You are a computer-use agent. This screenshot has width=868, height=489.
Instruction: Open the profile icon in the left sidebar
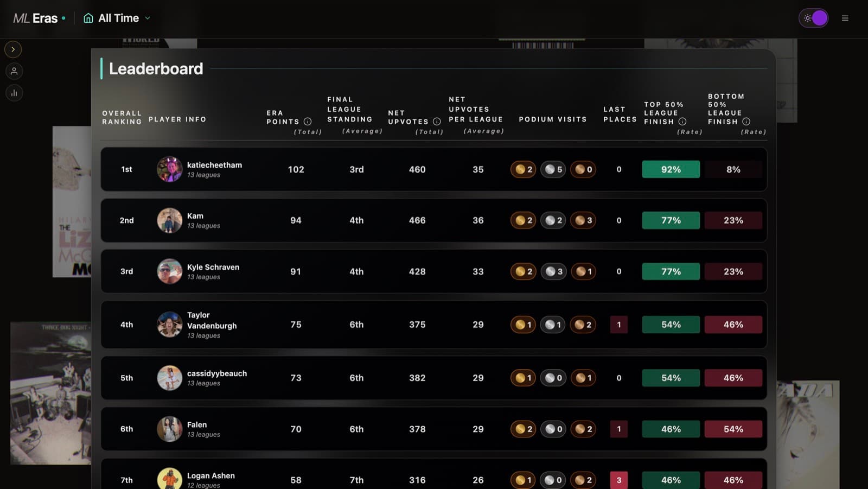coord(14,71)
